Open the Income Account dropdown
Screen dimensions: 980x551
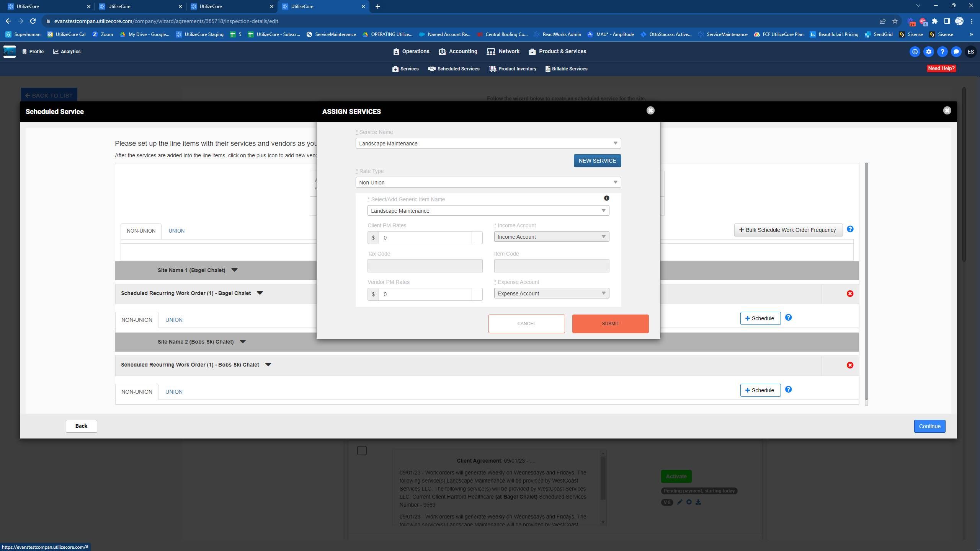pyautogui.click(x=551, y=237)
